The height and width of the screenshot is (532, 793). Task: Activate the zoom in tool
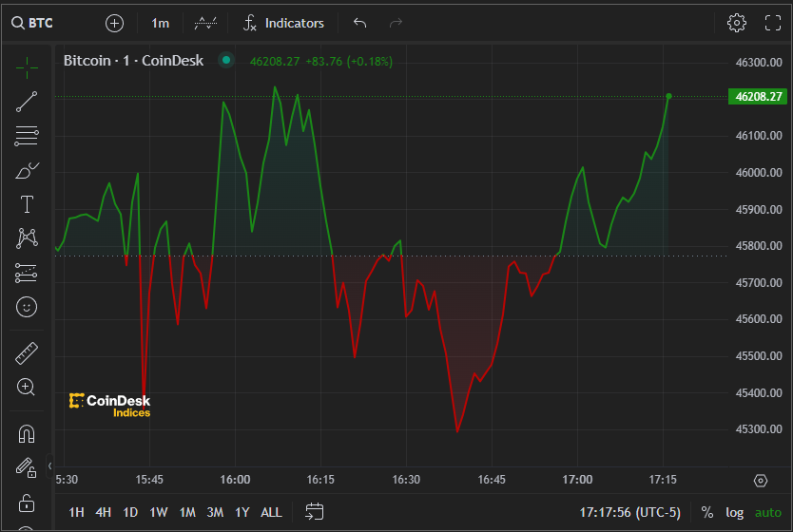pos(27,387)
